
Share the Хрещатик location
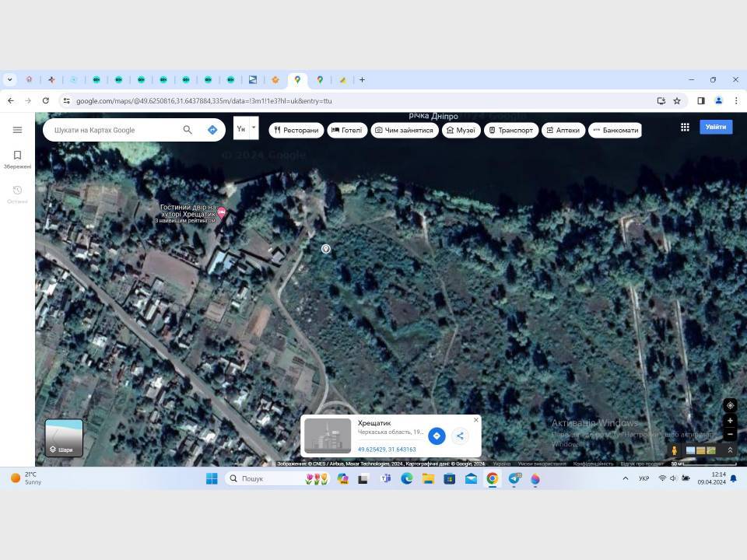[x=460, y=436]
